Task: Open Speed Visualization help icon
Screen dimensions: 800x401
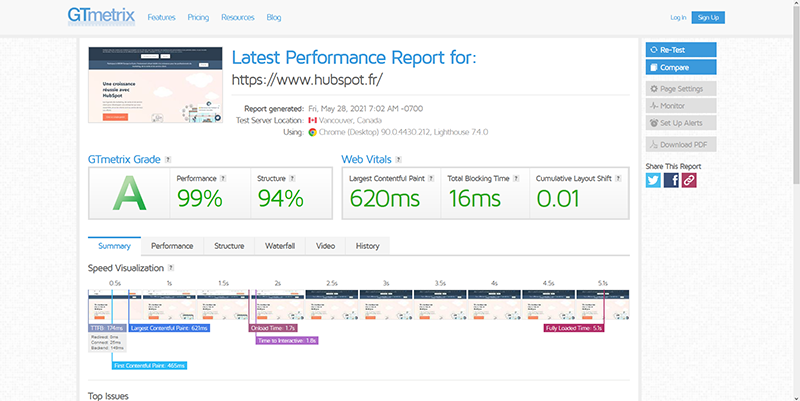Action: point(171,268)
